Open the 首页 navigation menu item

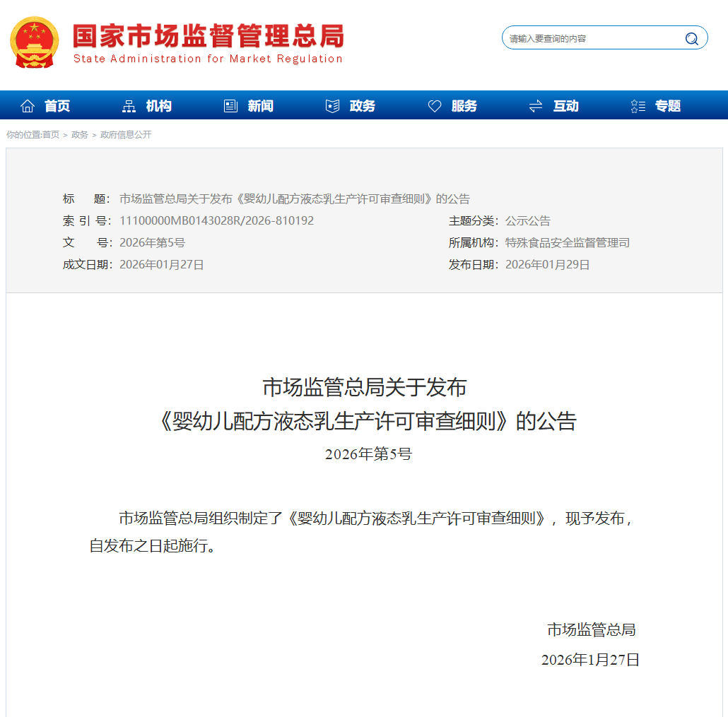pyautogui.click(x=57, y=106)
